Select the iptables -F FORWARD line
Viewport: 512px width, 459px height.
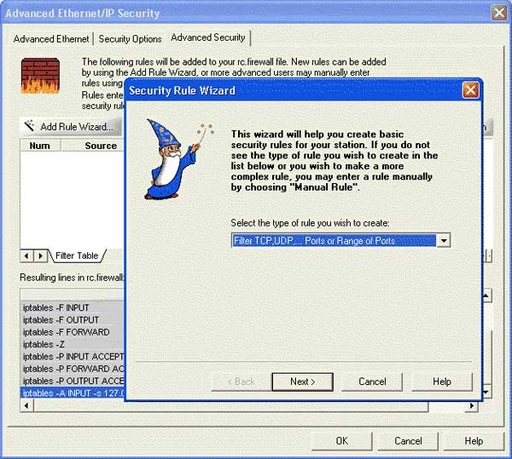coord(72,332)
